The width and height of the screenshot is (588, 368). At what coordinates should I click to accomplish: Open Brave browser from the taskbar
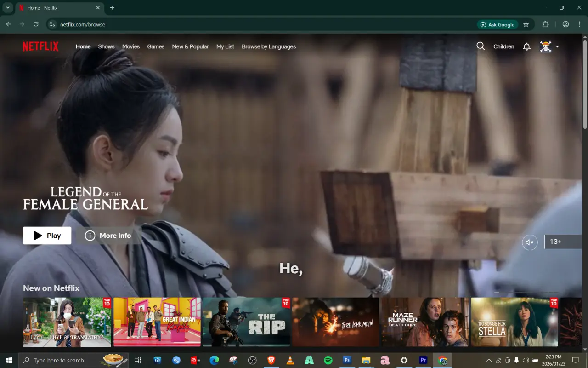[271, 360]
